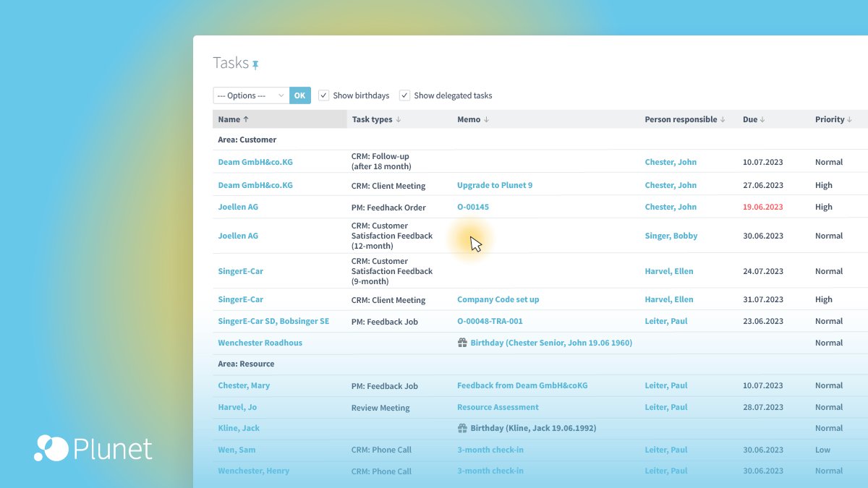Click the pin icon next to Tasks heading

click(x=255, y=64)
